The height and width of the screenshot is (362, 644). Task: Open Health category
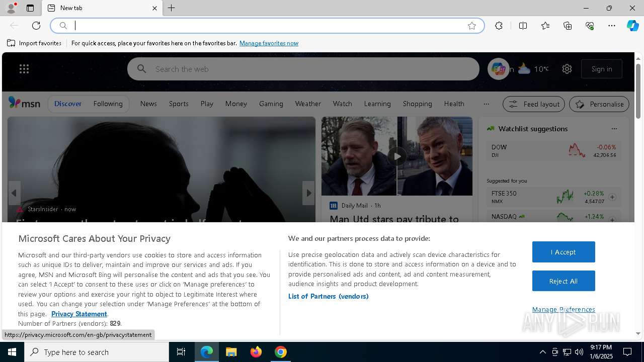click(x=454, y=104)
